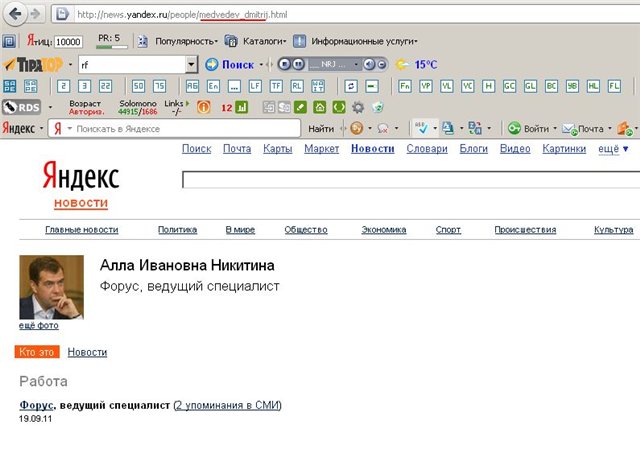This screenshot has width=640, height=457.
Task: Click the 'GC' green toolbar icon
Action: [x=509, y=86]
